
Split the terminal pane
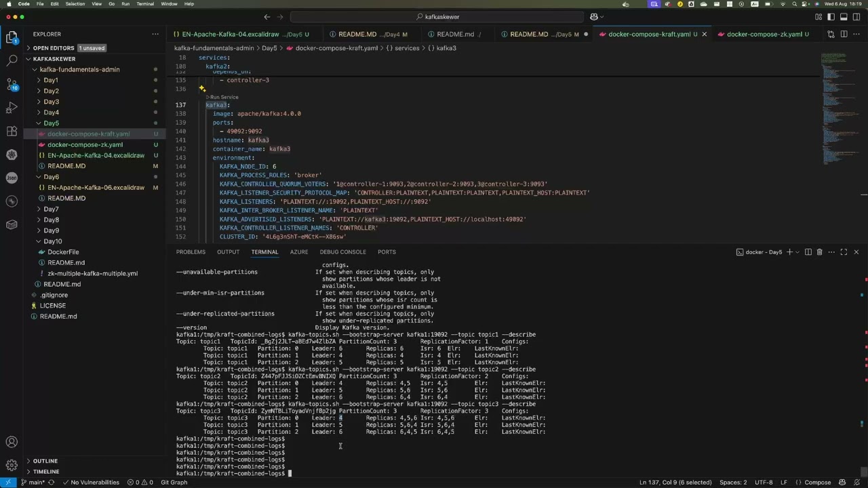point(808,252)
